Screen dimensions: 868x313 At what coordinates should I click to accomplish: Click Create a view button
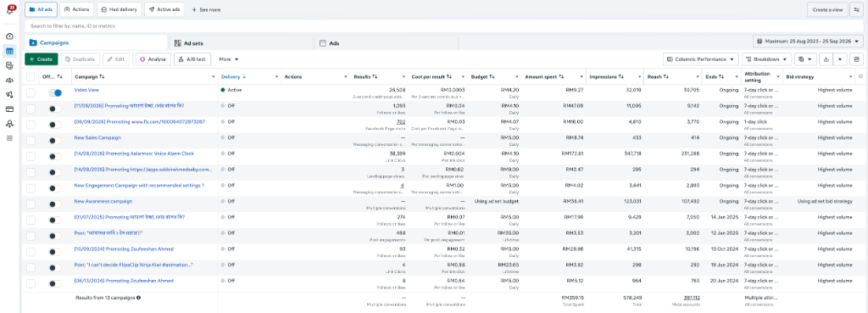(827, 10)
